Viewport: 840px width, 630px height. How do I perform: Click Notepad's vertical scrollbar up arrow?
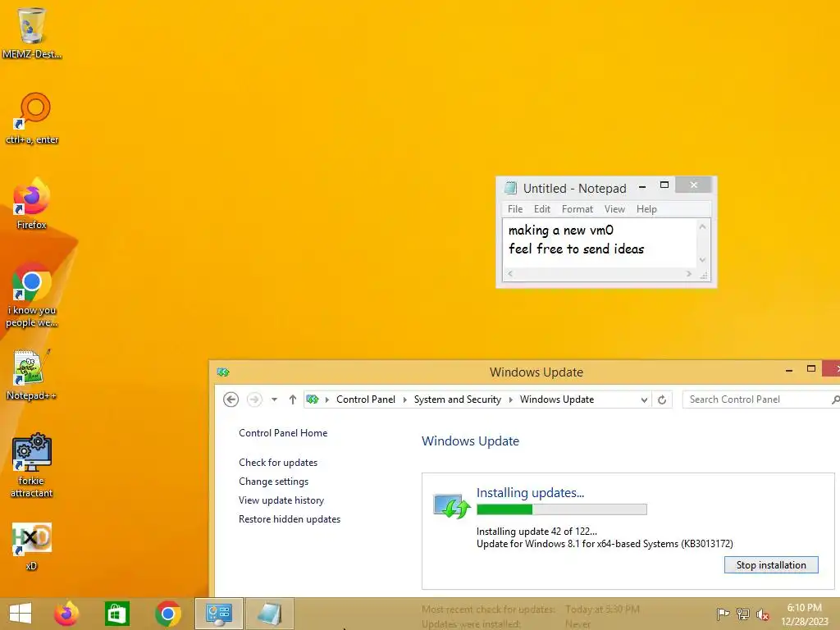702,226
